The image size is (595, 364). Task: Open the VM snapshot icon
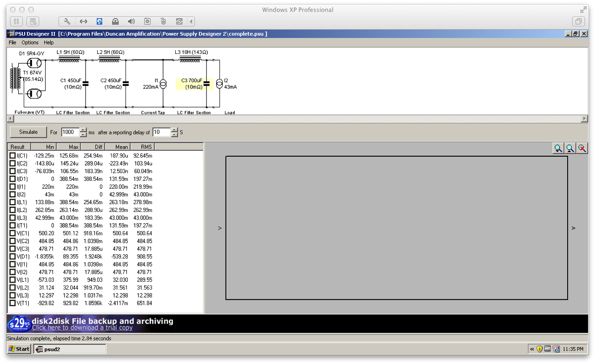[33, 21]
